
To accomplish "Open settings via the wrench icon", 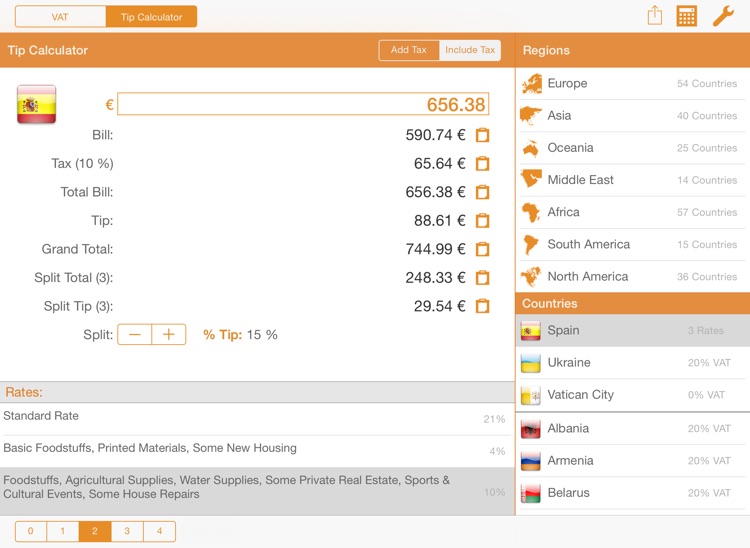I will (723, 16).
